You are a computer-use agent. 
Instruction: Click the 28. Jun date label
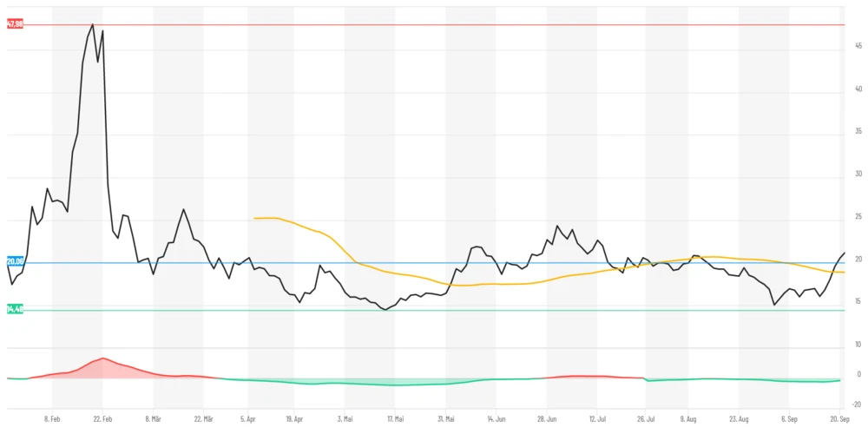click(x=546, y=418)
